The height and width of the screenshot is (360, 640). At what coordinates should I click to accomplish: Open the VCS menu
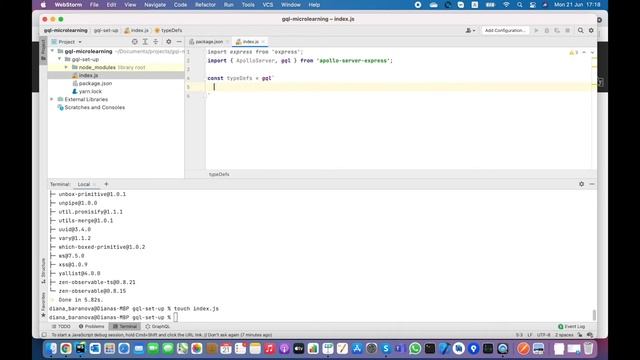tap(268, 5)
